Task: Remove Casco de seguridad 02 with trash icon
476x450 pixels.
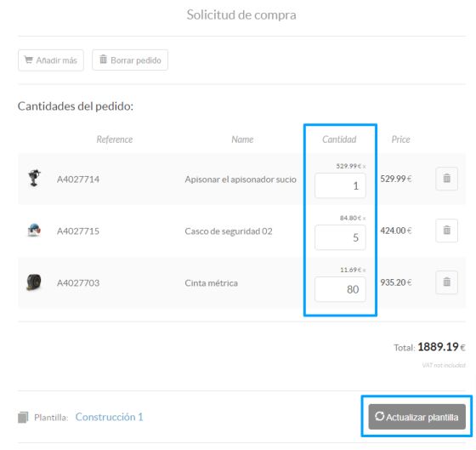Action: coord(446,231)
